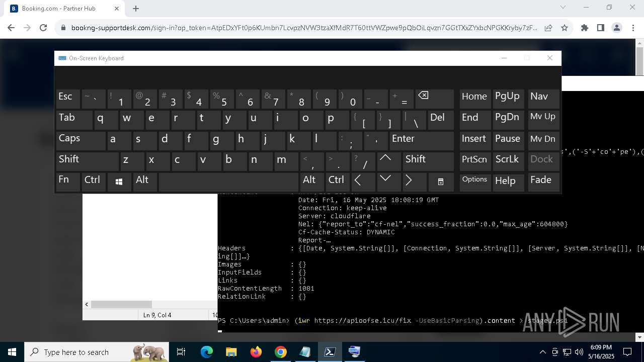644x362 pixels.
Task: Click the Insert key
Action: (475, 140)
